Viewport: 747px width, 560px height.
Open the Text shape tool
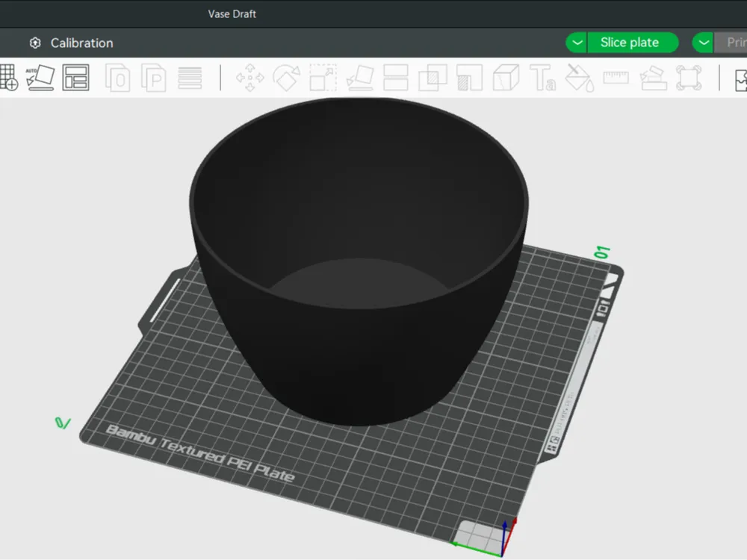point(542,78)
